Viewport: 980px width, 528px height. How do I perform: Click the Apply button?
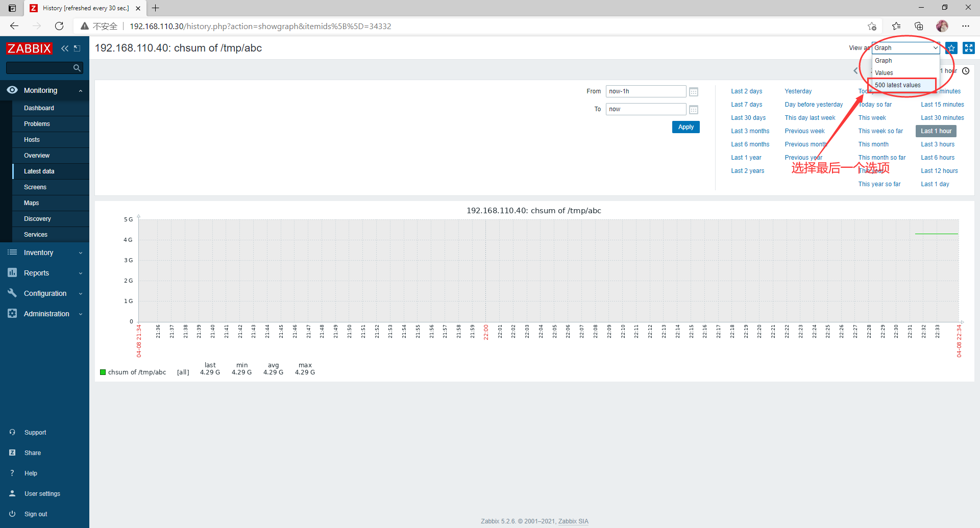pos(686,127)
